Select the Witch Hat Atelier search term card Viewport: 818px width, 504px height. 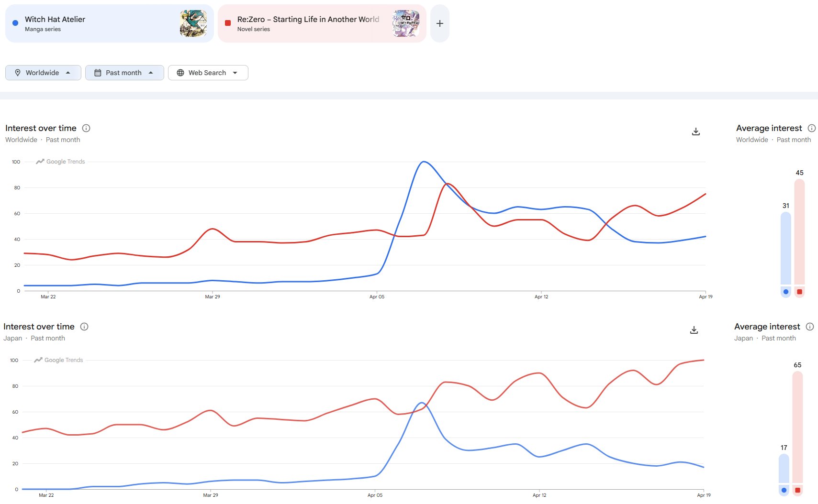click(110, 23)
